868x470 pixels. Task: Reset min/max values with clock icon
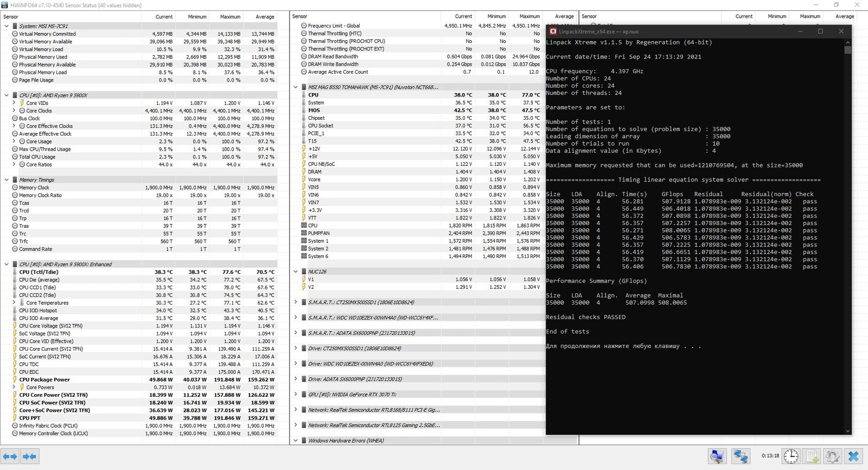(790, 456)
